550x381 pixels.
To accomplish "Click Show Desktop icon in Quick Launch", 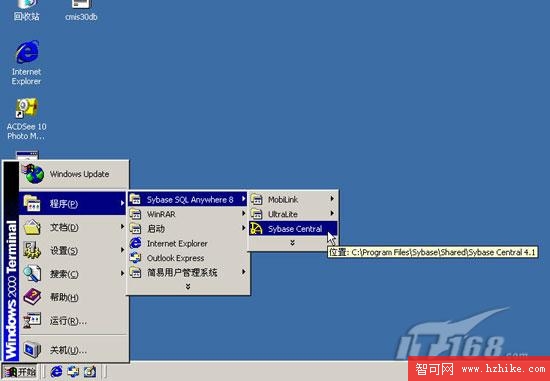I will 89,372.
